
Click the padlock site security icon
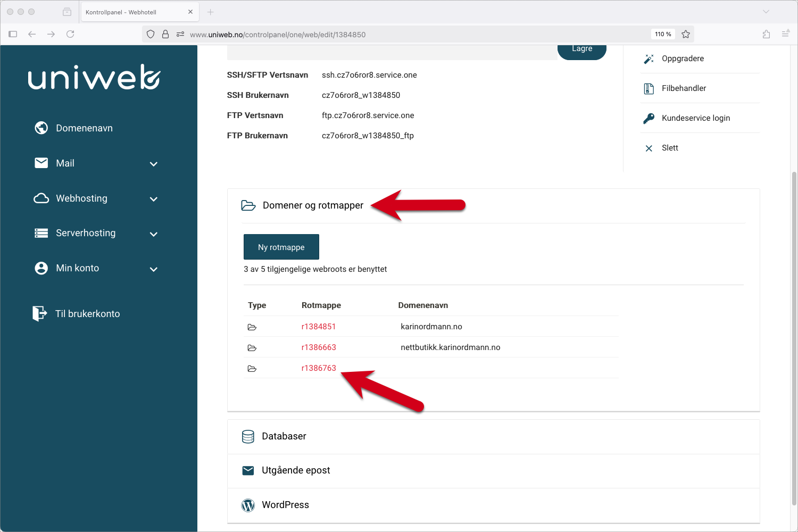pyautogui.click(x=165, y=34)
